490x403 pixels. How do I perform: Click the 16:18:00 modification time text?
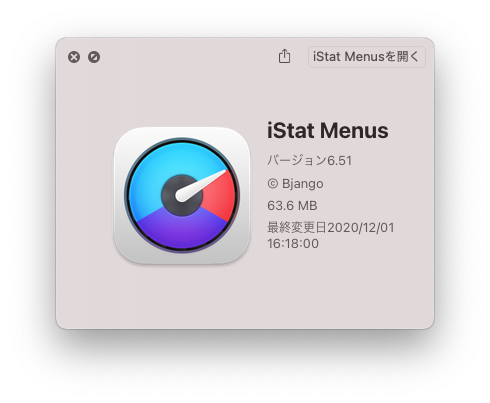click(293, 244)
